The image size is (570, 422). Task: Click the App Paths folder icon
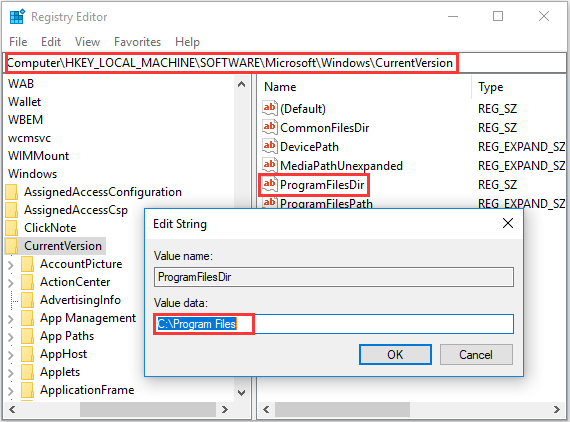click(28, 336)
